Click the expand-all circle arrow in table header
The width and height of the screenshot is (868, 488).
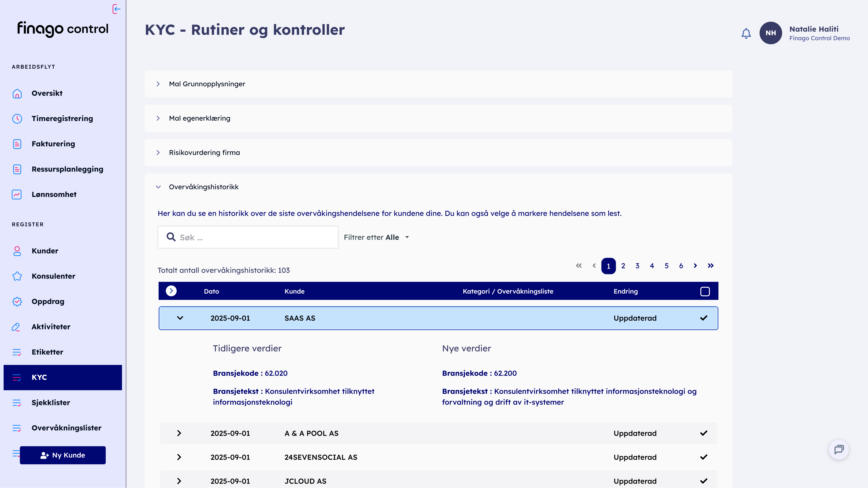[171, 291]
